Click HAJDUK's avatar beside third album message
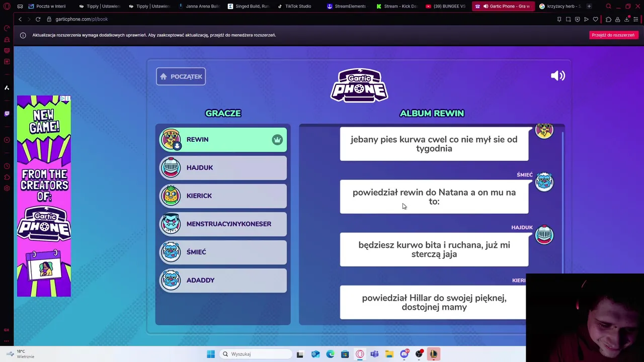Viewport: 644px width, 362px height. [544, 235]
